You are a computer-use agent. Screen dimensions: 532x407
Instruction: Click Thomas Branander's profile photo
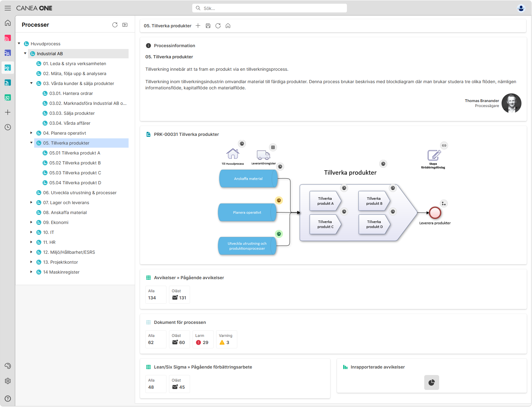[511, 103]
